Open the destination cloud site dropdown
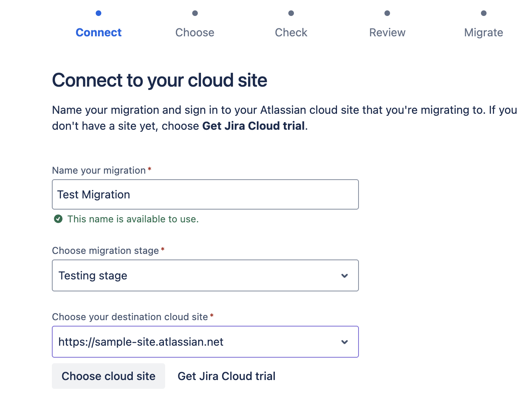The height and width of the screenshot is (396, 532). (x=205, y=342)
